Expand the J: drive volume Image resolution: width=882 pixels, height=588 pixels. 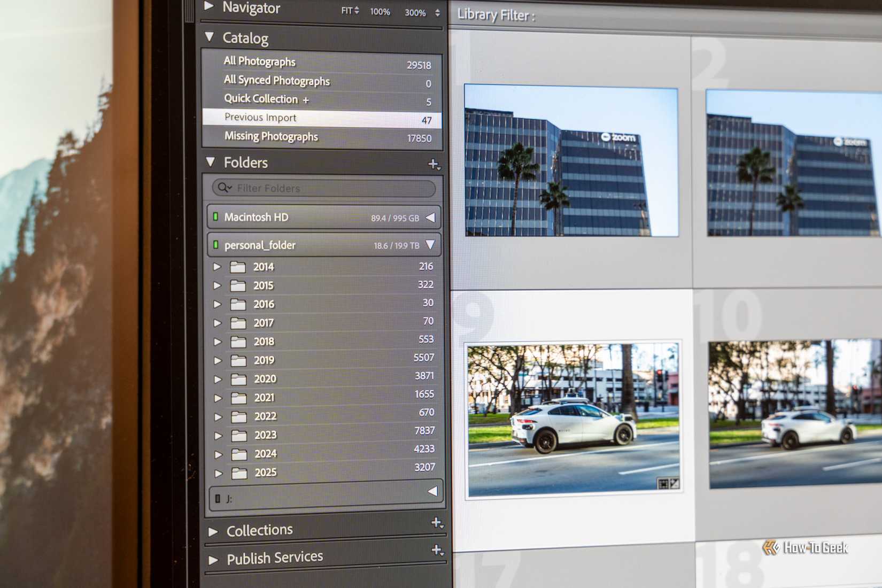[x=432, y=491]
